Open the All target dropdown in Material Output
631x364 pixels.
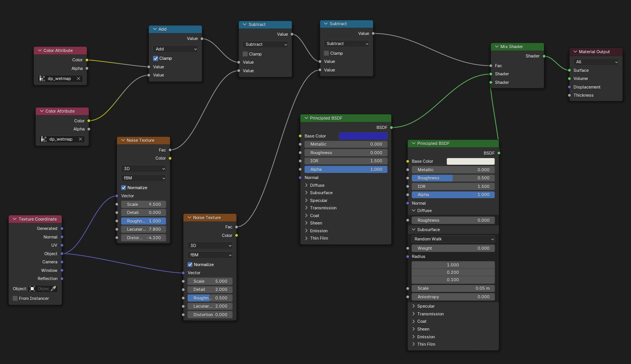[x=596, y=62]
